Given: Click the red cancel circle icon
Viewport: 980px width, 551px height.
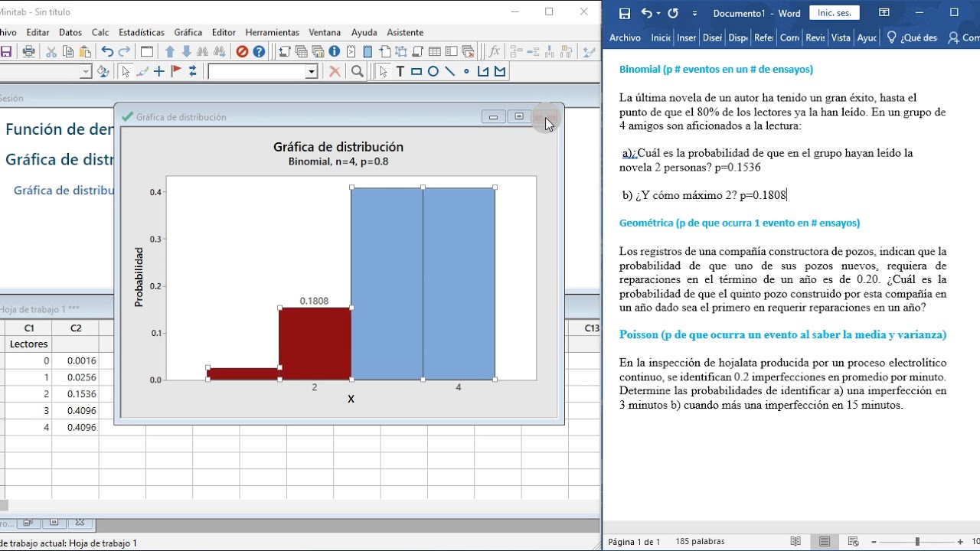Looking at the screenshot, I should point(242,51).
